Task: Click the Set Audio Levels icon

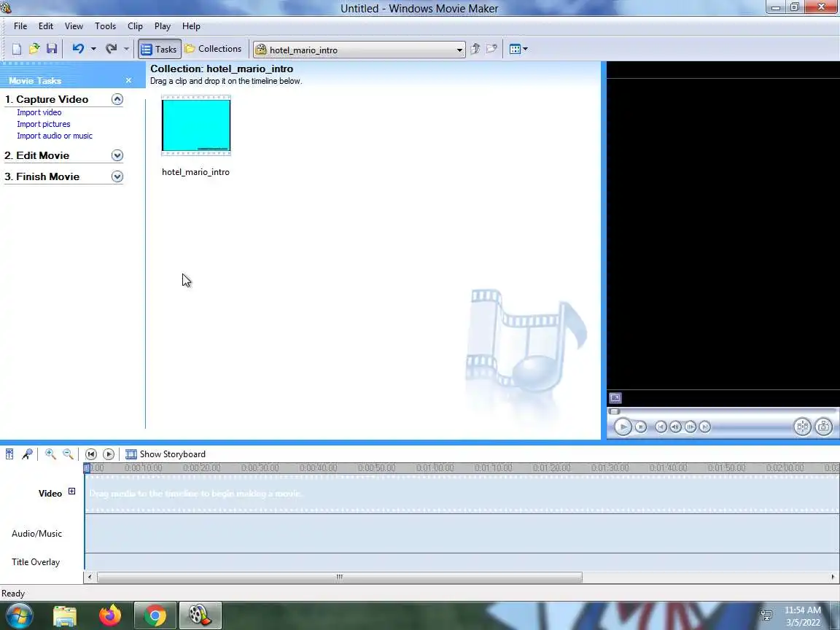Action: (x=9, y=454)
